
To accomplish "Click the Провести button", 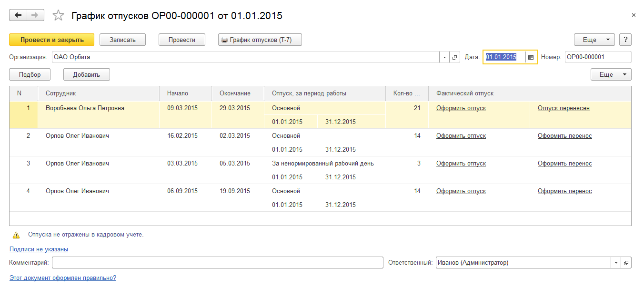I will 182,40.
